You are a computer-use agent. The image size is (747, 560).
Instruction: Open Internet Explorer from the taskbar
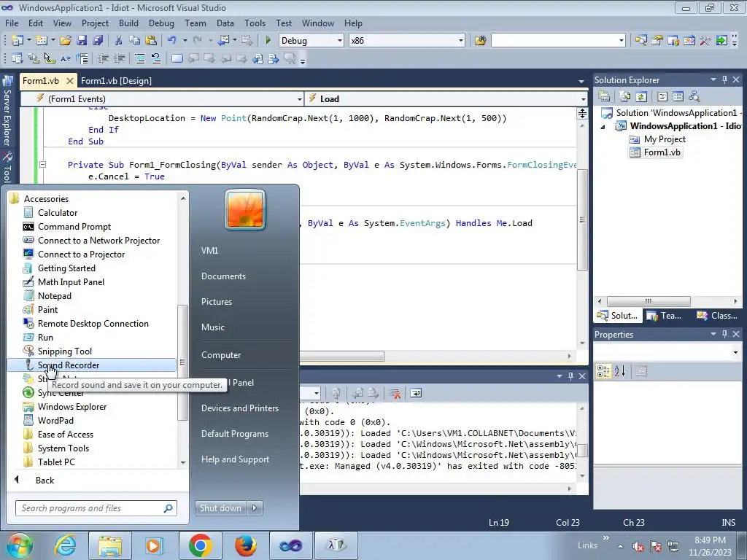[x=65, y=545]
